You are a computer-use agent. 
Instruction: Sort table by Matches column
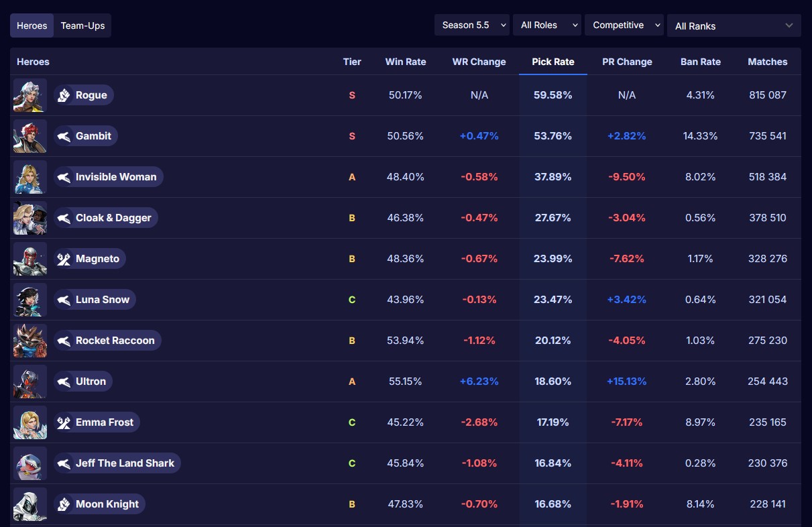768,62
